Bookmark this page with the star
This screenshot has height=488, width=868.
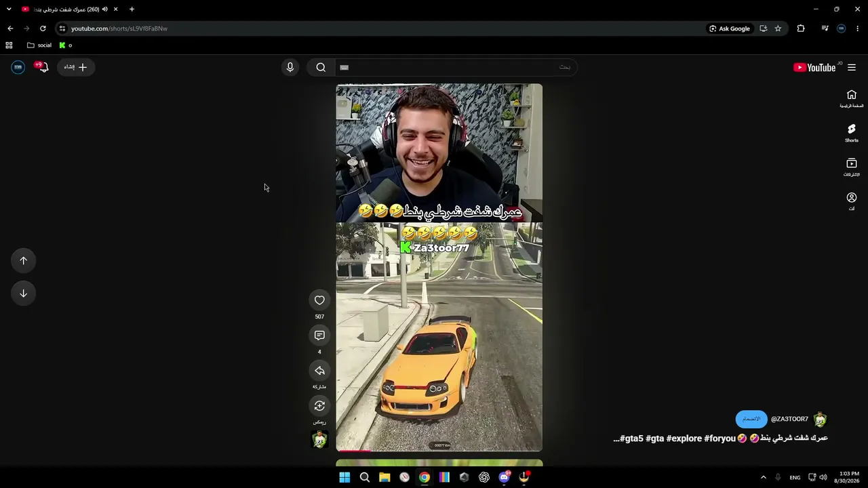pyautogui.click(x=778, y=28)
